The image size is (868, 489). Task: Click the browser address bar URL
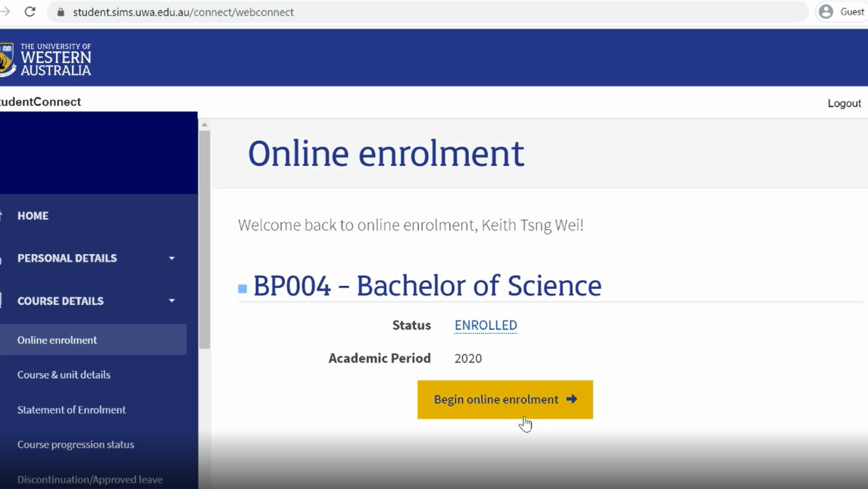(x=183, y=12)
